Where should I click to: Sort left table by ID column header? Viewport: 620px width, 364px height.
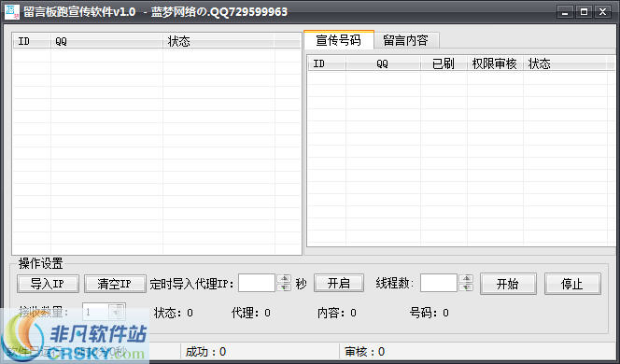pyautogui.click(x=32, y=41)
